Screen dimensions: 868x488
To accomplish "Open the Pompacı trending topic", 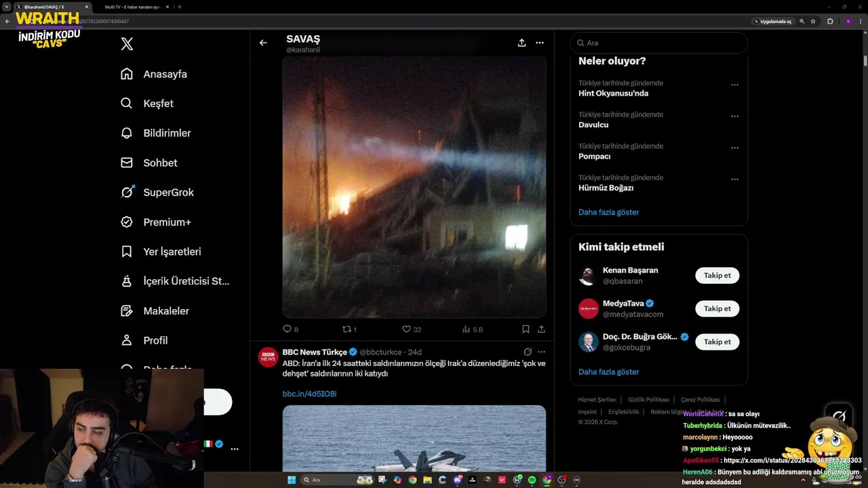I will [595, 157].
